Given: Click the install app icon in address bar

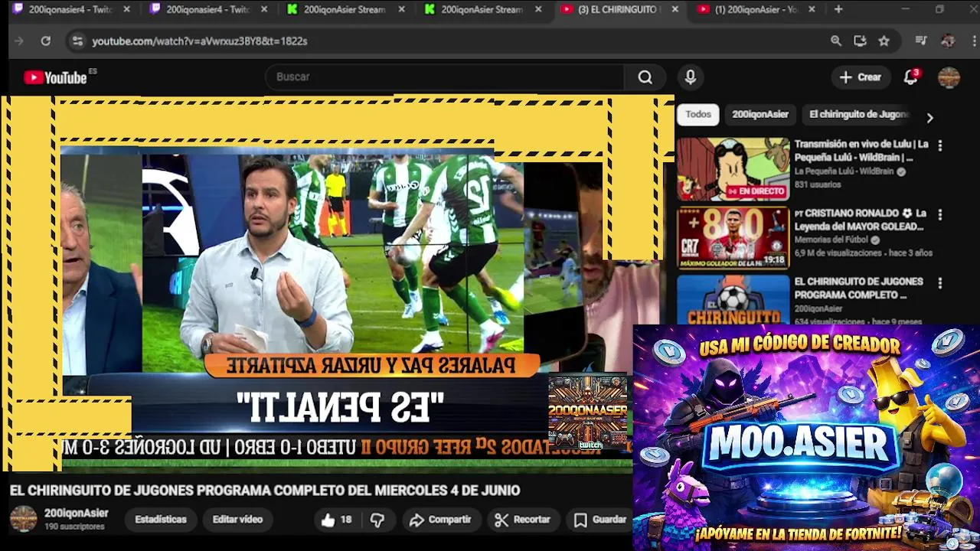Looking at the screenshot, I should coord(860,41).
